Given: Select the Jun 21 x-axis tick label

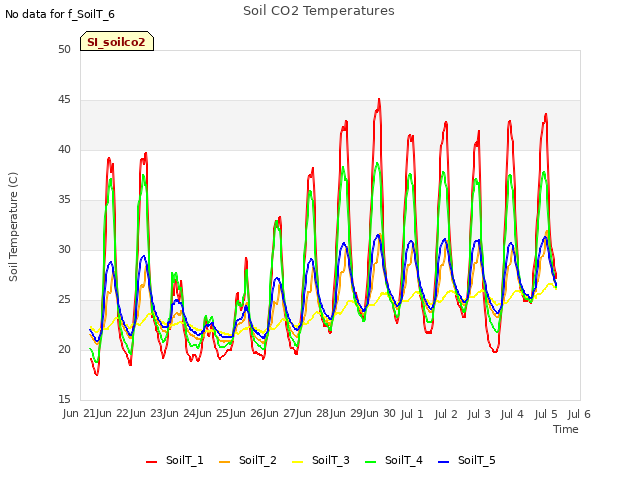Looking at the screenshot, I should point(80,414).
